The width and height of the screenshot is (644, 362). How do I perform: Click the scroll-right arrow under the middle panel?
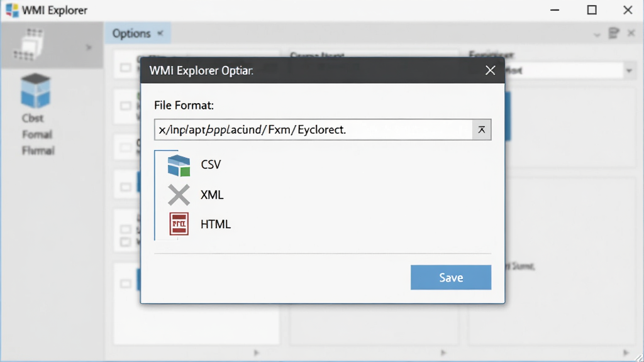pos(443,353)
